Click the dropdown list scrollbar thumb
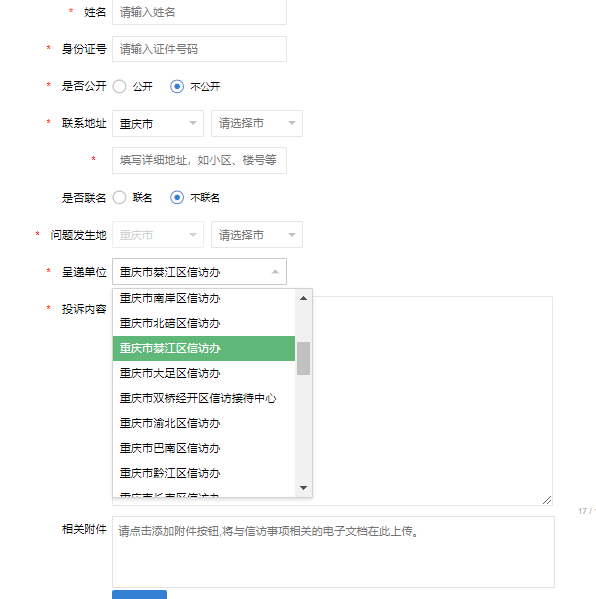Screen dimensions: 596x599 coord(303,358)
